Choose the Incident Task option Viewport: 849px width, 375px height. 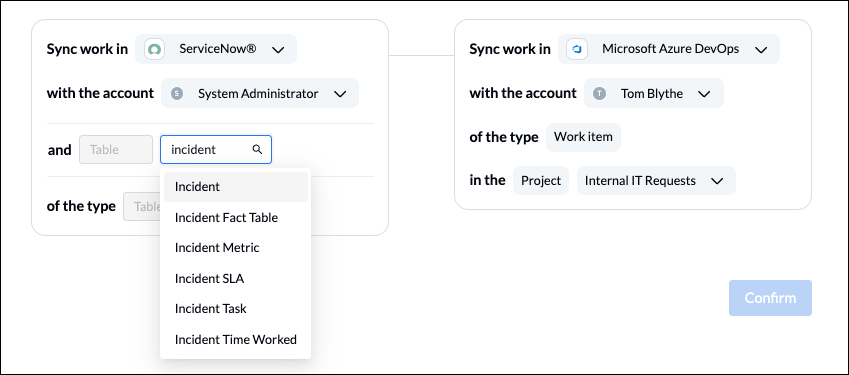point(236,309)
